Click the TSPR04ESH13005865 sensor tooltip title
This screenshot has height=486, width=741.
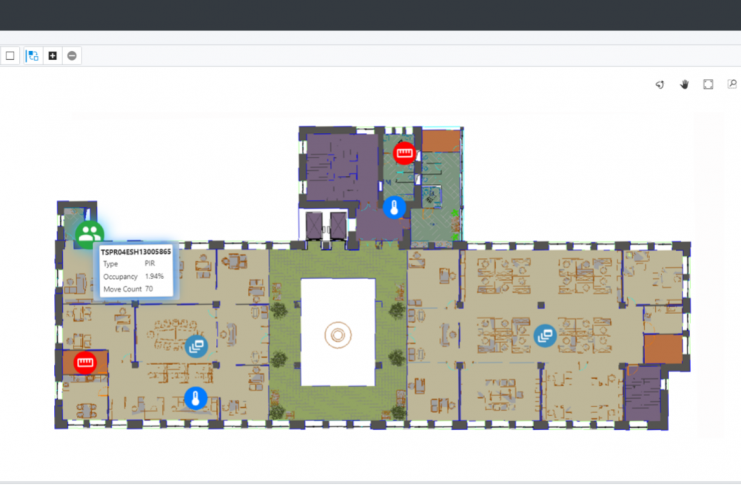pos(136,252)
